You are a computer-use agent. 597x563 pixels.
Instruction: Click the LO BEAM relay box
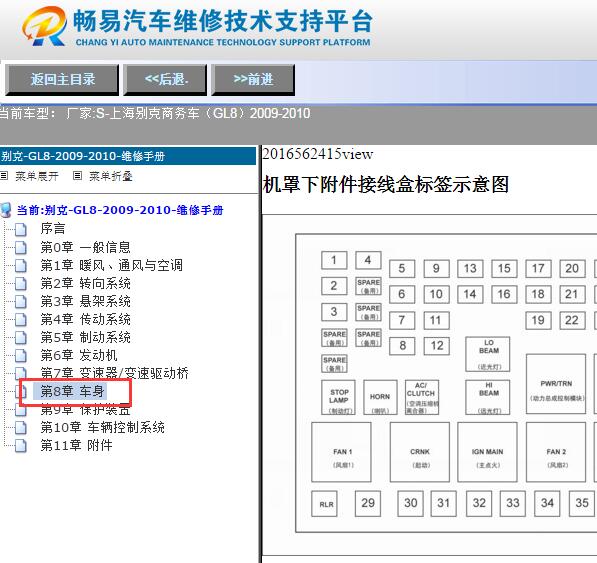[488, 354]
